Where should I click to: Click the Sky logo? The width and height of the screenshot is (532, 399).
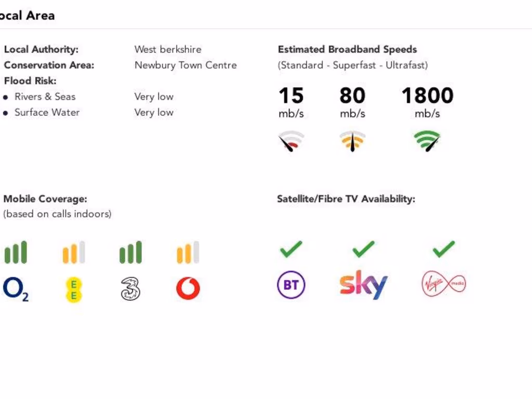click(363, 284)
